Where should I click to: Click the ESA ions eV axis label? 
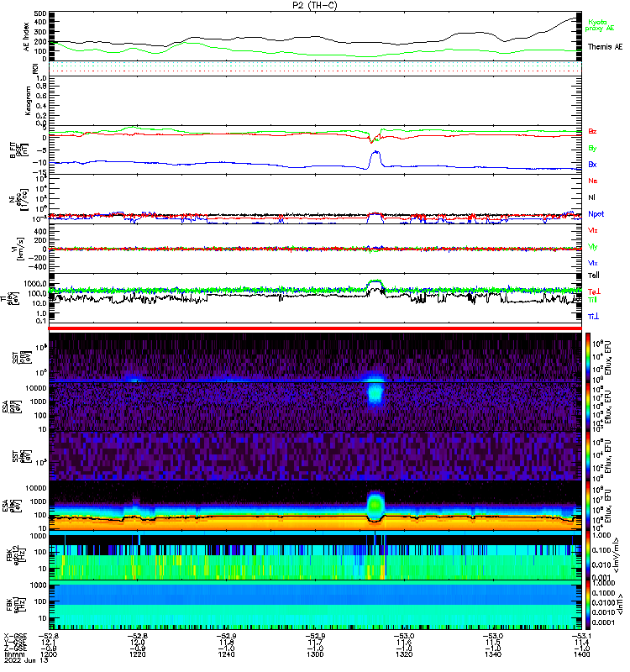click(x=12, y=407)
